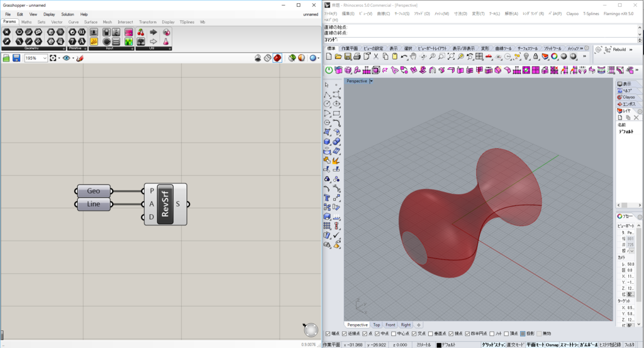The image size is (644, 348).
Task: Toggle ガムボール in the status bar
Action: click(589, 345)
